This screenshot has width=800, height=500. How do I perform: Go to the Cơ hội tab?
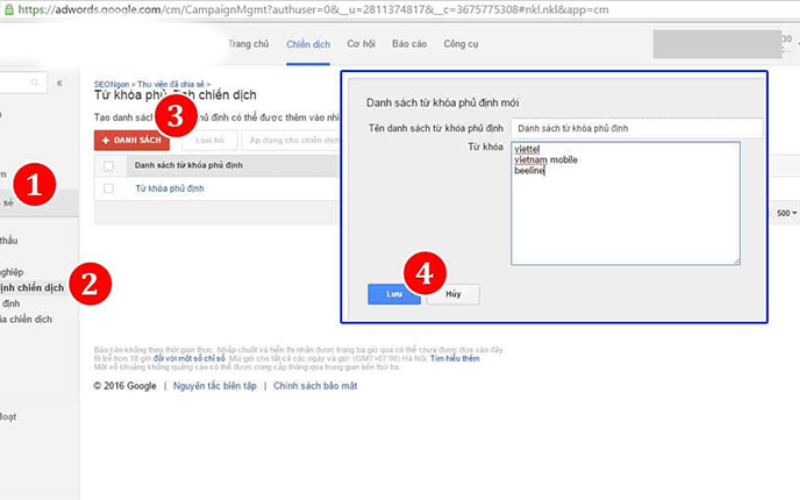pos(361,45)
